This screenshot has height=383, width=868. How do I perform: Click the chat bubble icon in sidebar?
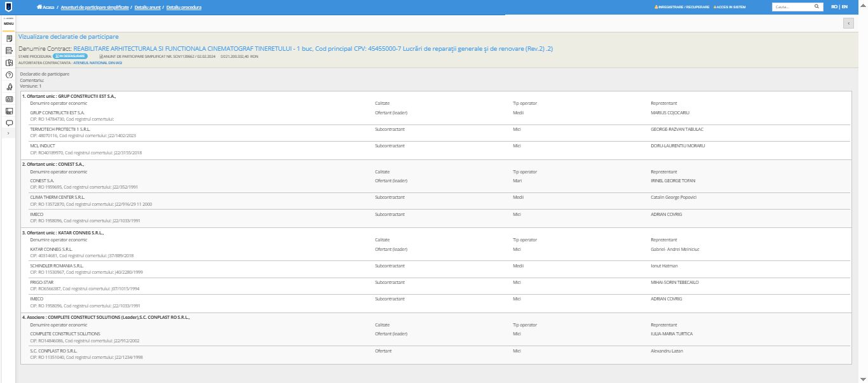(9, 123)
